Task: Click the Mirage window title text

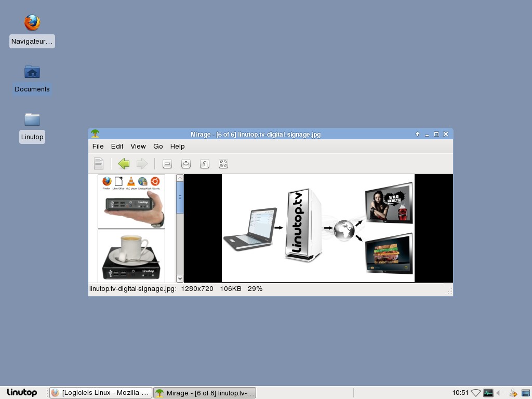Action: point(256,135)
